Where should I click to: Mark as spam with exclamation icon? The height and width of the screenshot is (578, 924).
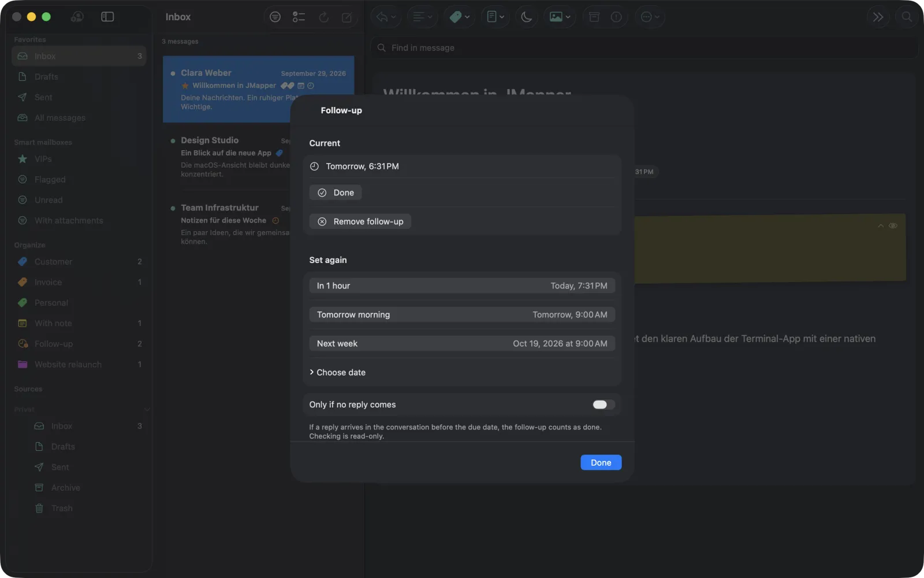click(x=616, y=17)
